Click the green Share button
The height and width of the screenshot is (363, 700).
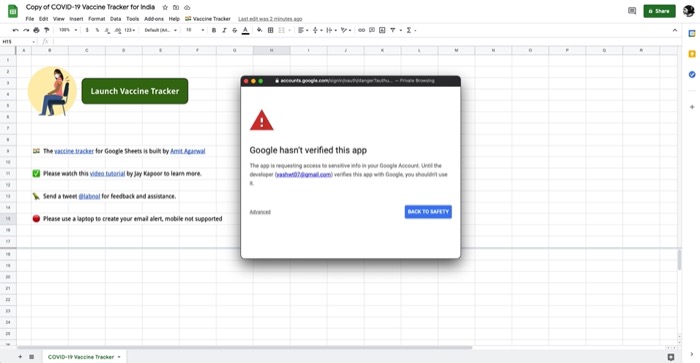coord(659,11)
